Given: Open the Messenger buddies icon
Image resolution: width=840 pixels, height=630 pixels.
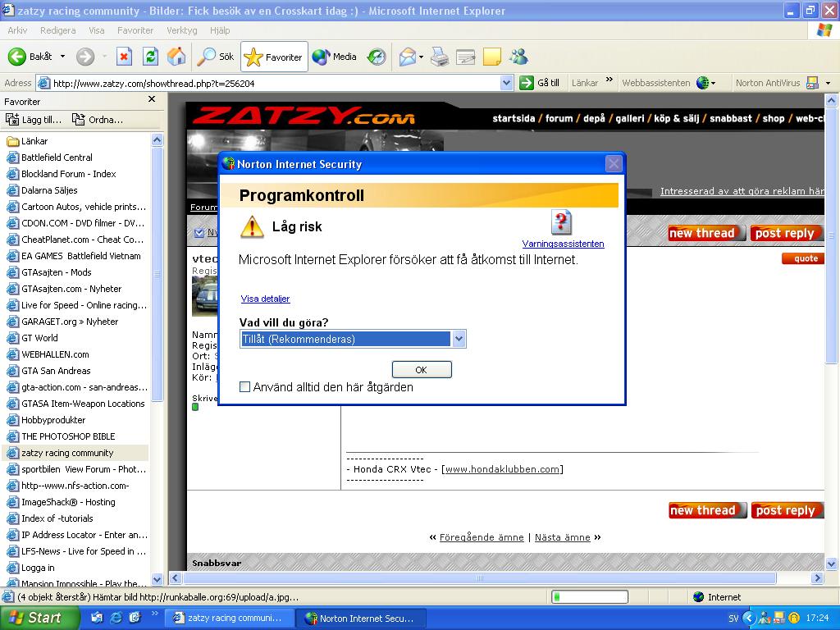Looking at the screenshot, I should pos(518,57).
